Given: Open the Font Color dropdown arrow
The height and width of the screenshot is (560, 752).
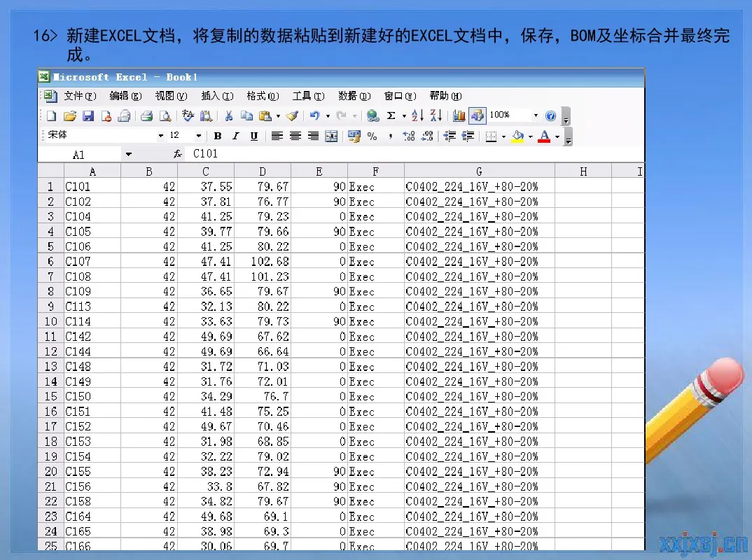Looking at the screenshot, I should [x=557, y=136].
